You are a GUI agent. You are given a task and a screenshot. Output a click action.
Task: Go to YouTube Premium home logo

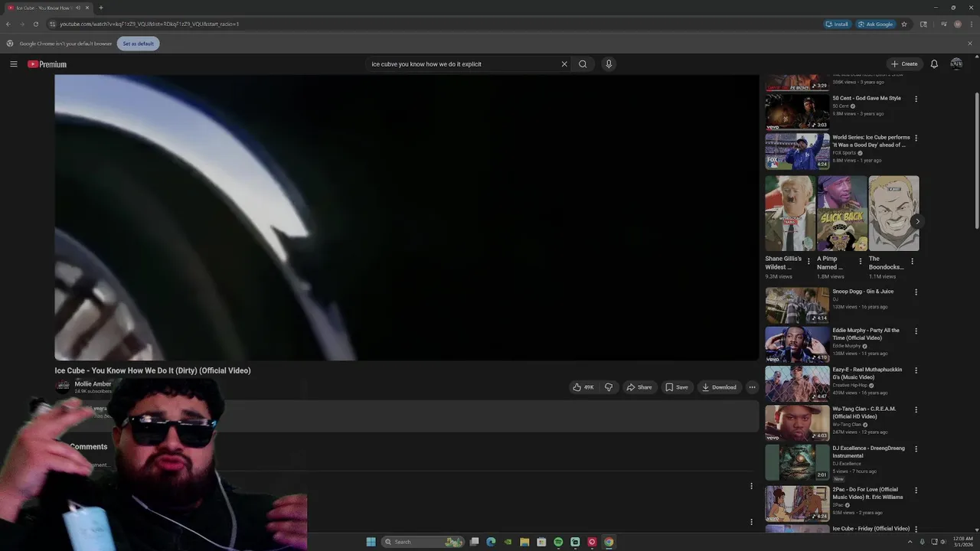47,64
